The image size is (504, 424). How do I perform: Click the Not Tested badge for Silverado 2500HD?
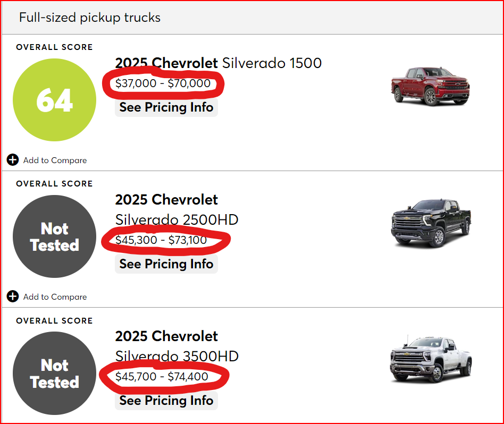pos(54,236)
